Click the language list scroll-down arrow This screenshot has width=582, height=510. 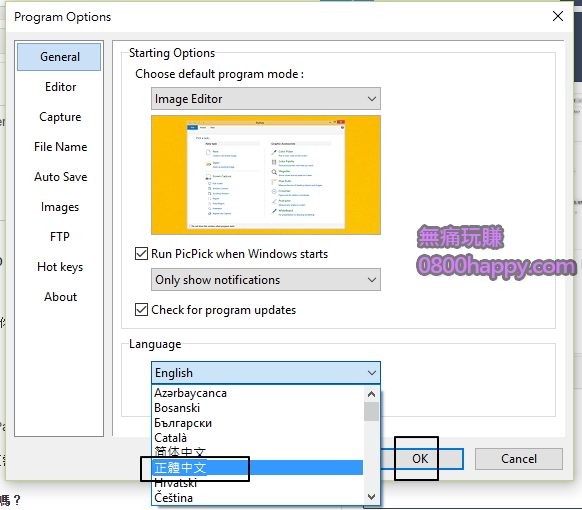pyautogui.click(x=371, y=497)
